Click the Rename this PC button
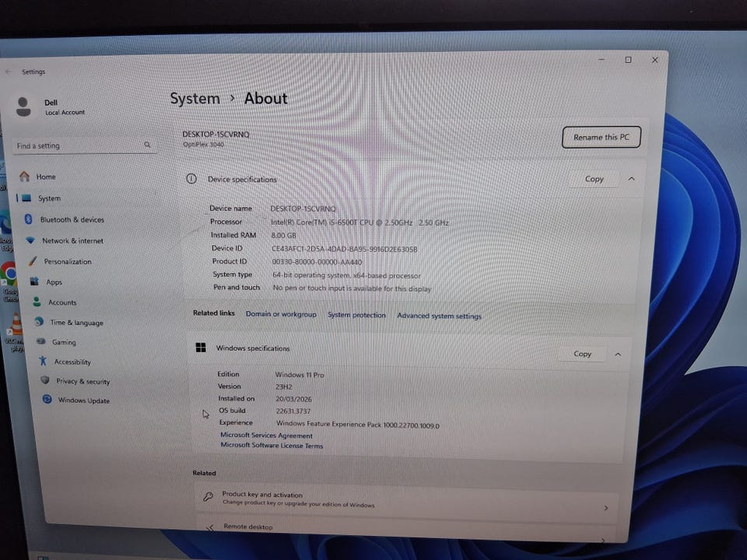Image resolution: width=747 pixels, height=560 pixels. point(601,137)
